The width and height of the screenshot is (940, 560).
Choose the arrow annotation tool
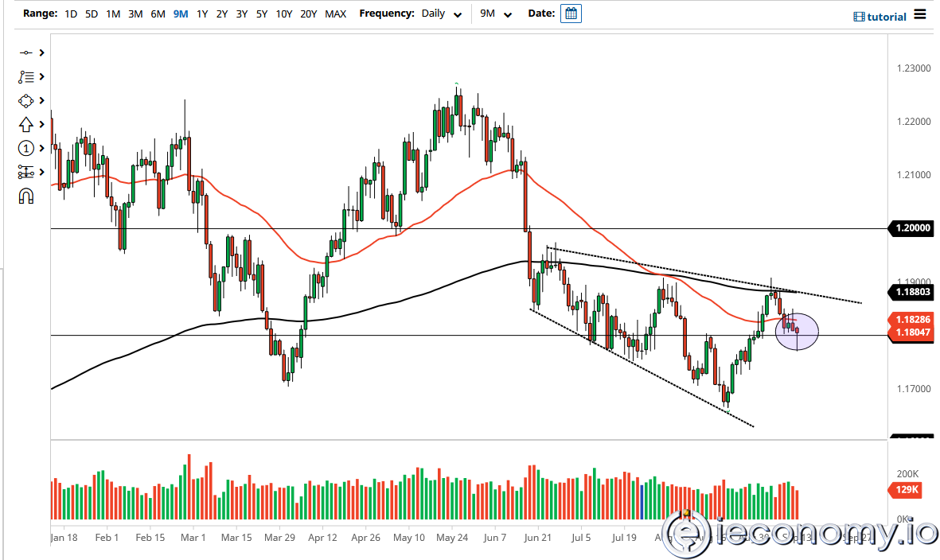point(26,124)
